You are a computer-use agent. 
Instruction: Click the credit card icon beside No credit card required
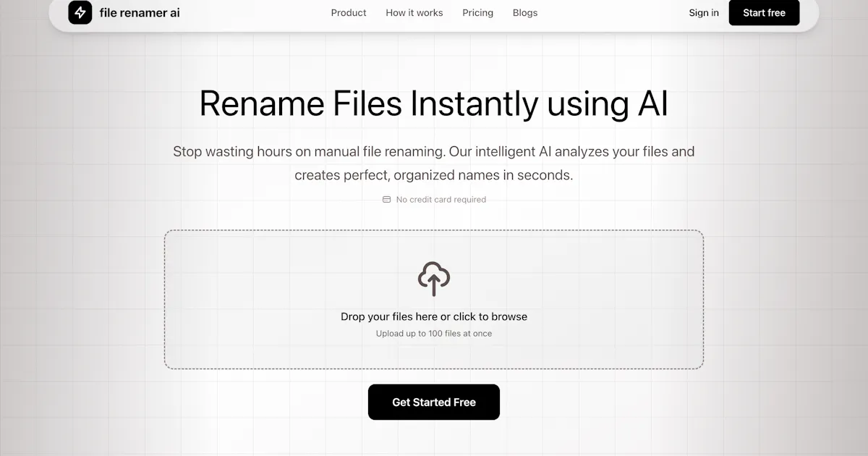pos(386,200)
